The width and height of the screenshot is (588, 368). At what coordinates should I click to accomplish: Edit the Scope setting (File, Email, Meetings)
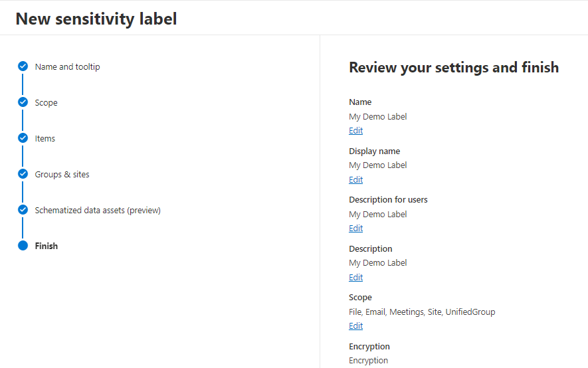[x=355, y=325]
